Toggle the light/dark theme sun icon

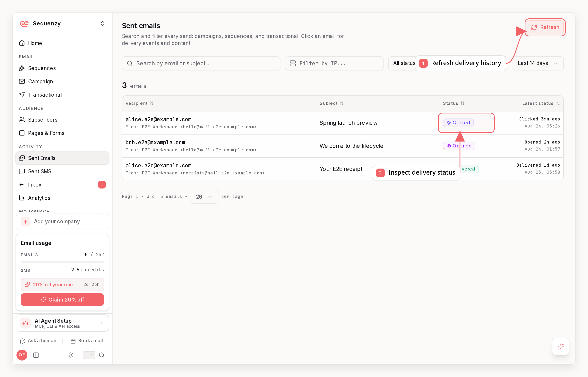71,355
